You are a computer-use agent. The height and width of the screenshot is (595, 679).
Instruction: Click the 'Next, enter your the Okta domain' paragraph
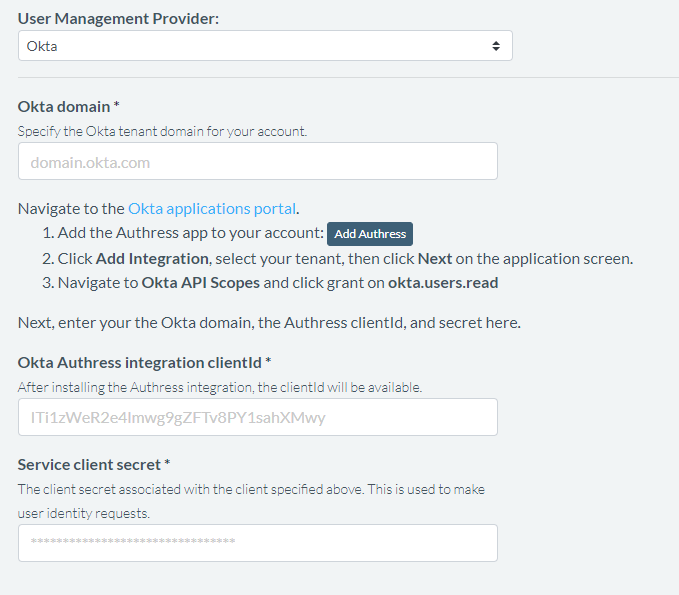[269, 323]
